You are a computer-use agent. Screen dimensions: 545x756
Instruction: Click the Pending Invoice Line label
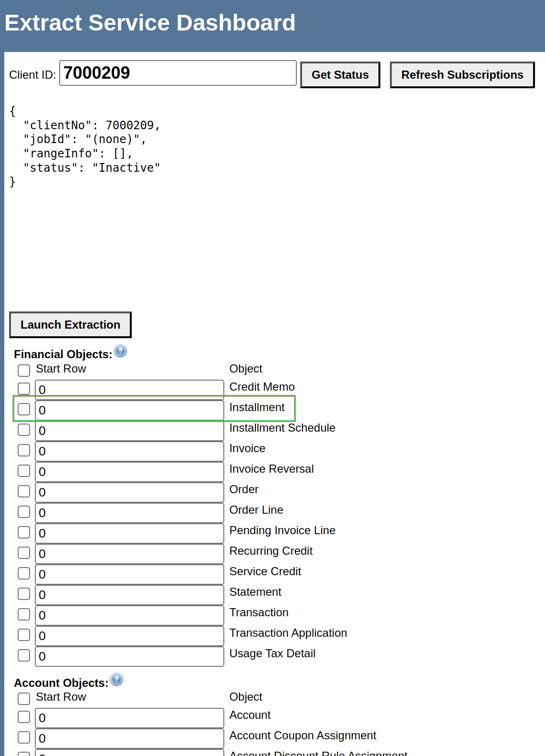tap(283, 530)
